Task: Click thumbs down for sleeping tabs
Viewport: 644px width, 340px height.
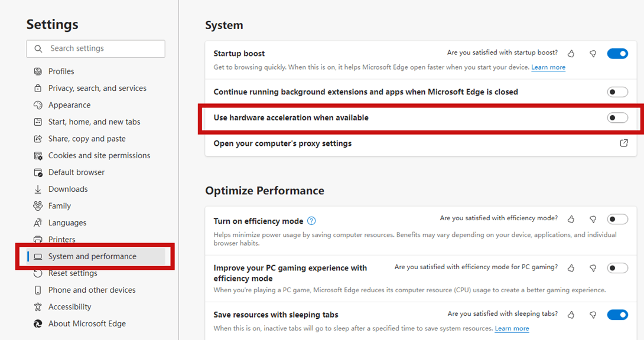Action: [x=593, y=315]
